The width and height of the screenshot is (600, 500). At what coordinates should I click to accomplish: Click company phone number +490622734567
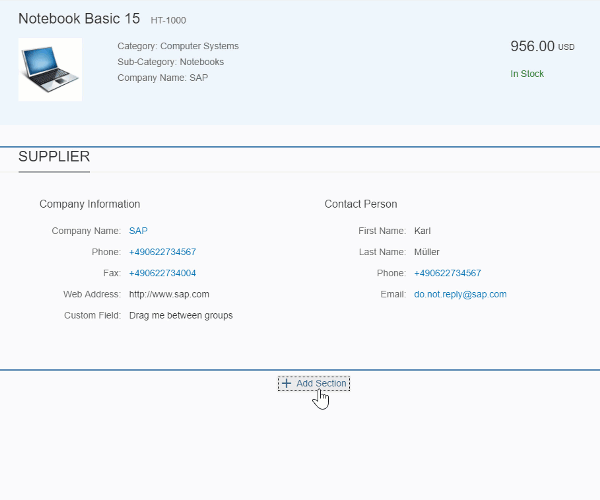pyautogui.click(x=163, y=252)
